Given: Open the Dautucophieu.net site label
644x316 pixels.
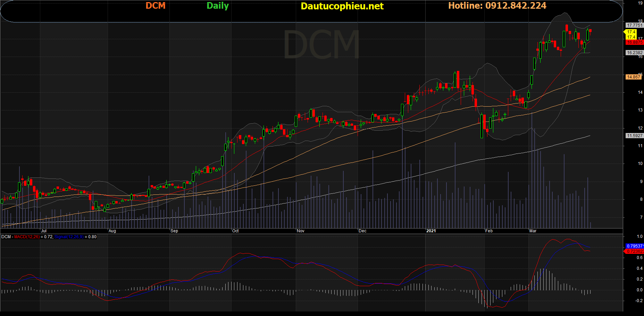Looking at the screenshot, I should pyautogui.click(x=342, y=6).
